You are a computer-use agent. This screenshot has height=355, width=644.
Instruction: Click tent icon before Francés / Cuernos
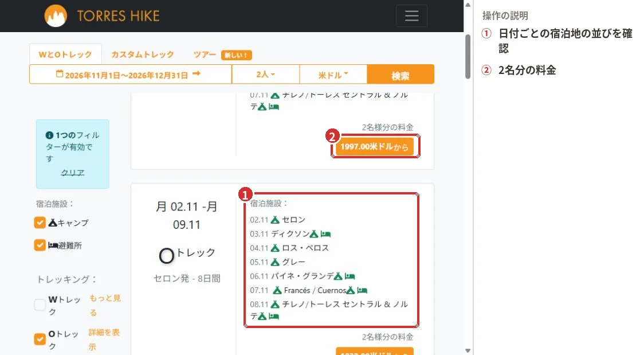277,291
